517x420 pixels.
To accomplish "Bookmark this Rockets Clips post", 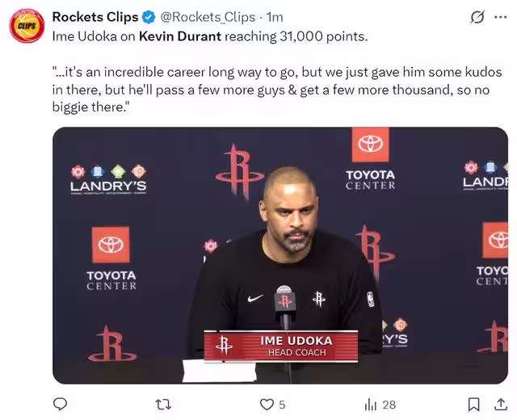I will tap(474, 405).
